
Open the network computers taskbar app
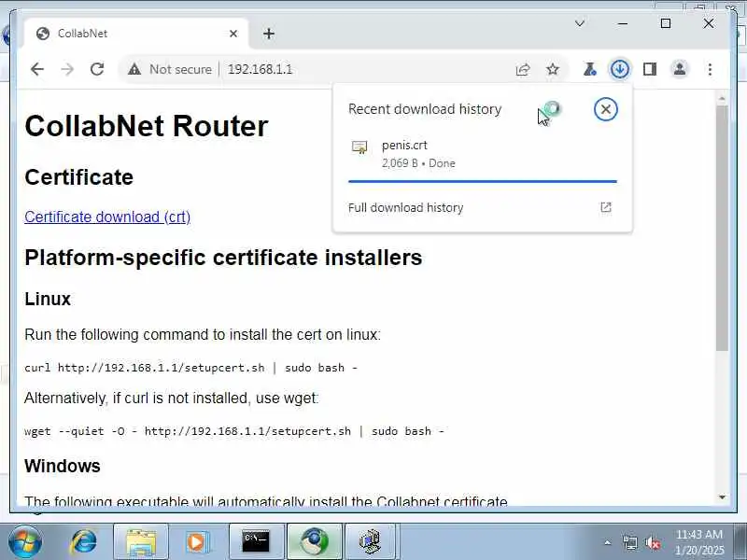pyautogui.click(x=370, y=542)
